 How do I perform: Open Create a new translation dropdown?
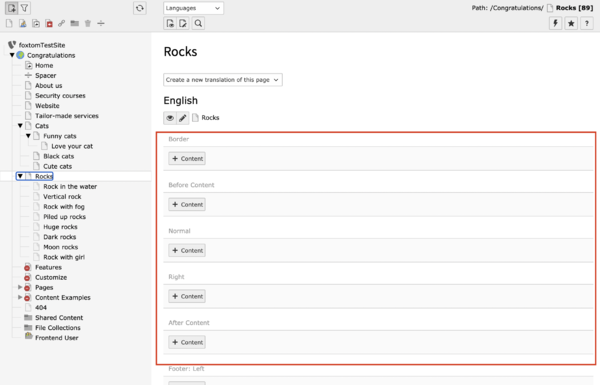click(x=223, y=80)
